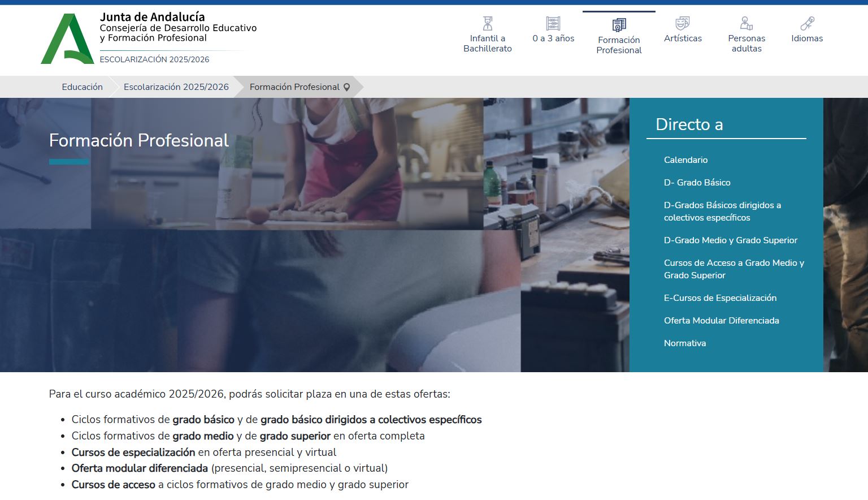Navigate to D-Grado Medio y Grado Superior

(x=730, y=240)
